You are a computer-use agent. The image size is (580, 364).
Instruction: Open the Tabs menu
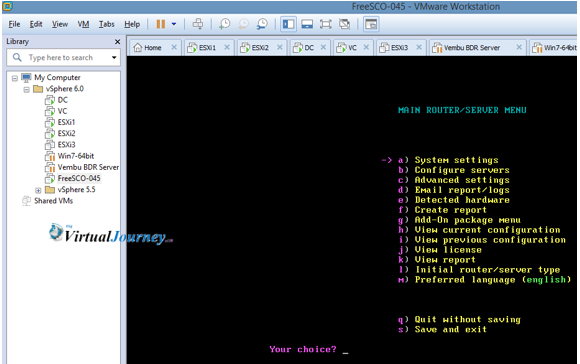pyautogui.click(x=107, y=24)
